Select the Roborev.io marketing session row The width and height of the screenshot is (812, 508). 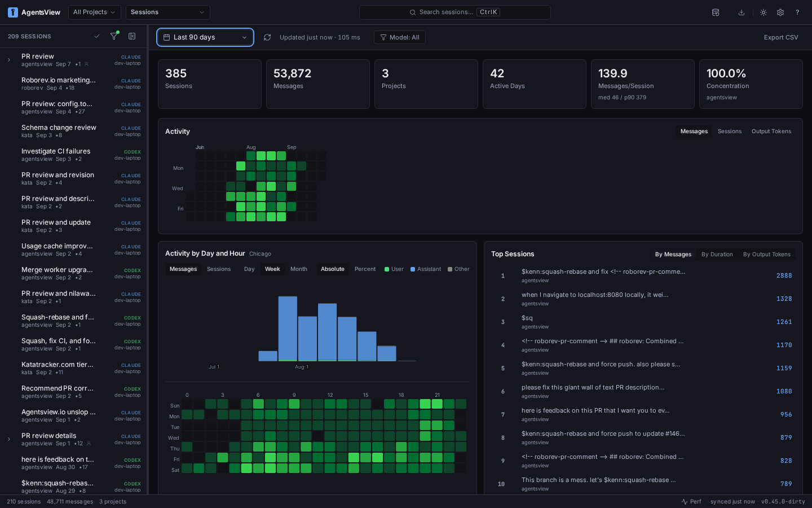74,84
